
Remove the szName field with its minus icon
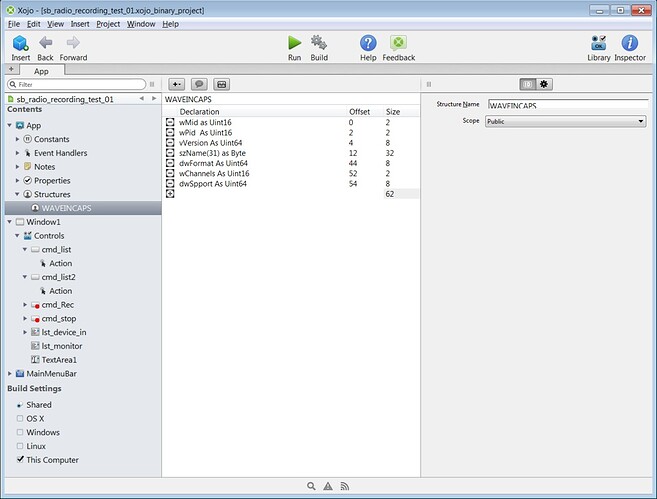[x=170, y=153]
